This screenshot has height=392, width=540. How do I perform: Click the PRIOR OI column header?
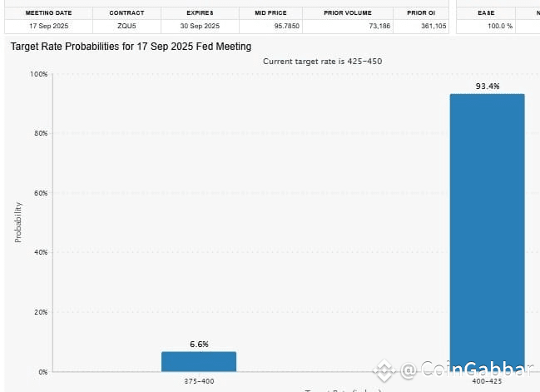(x=420, y=13)
